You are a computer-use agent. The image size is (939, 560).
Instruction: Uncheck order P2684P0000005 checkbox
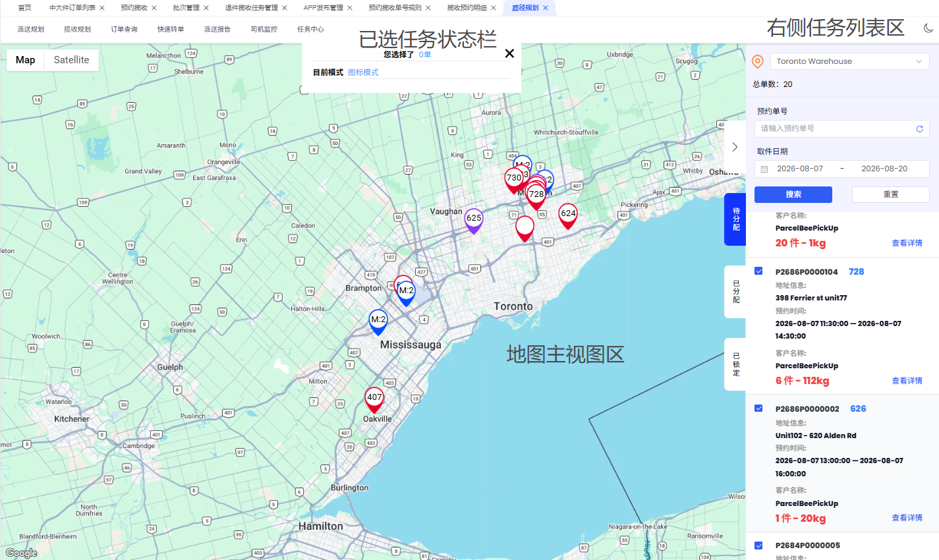(758, 546)
